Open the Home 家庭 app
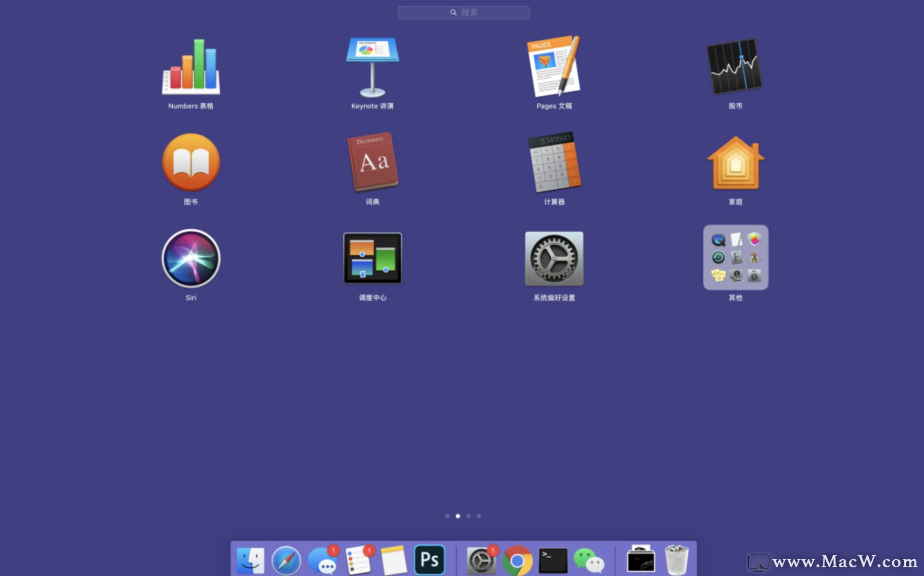Screen dimensions: 924x576 (735, 163)
